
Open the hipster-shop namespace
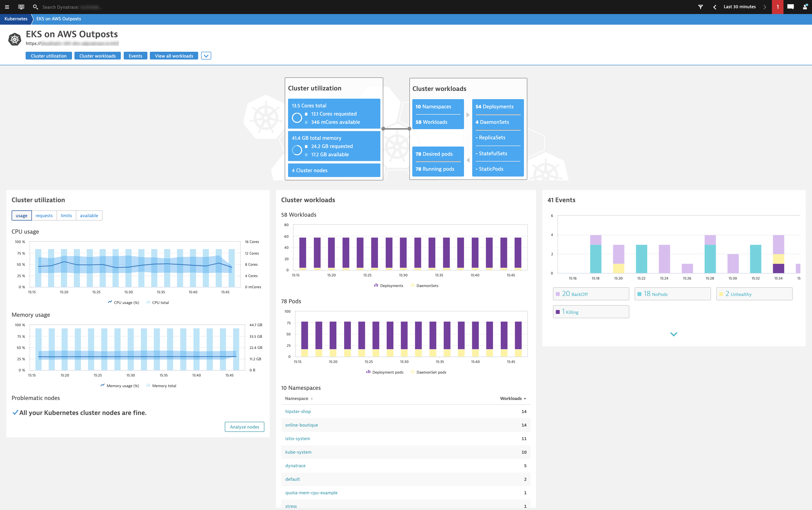[298, 412]
